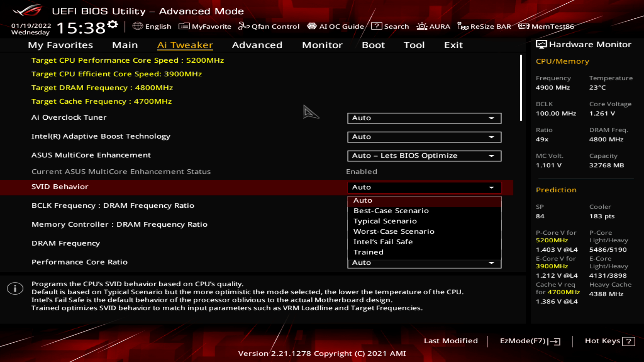This screenshot has width=644, height=362.
Task: Open AURA lighting settings
Action: click(x=433, y=26)
